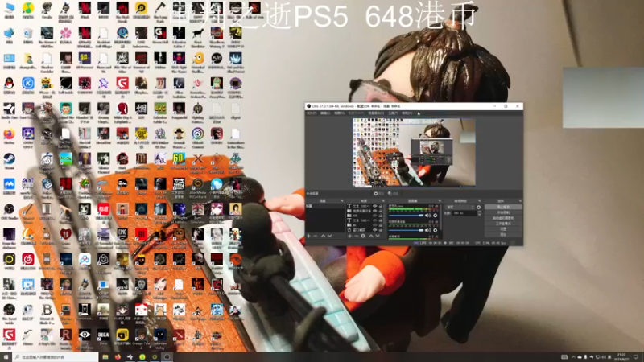Add a source with the plus icon

[x=350, y=236]
